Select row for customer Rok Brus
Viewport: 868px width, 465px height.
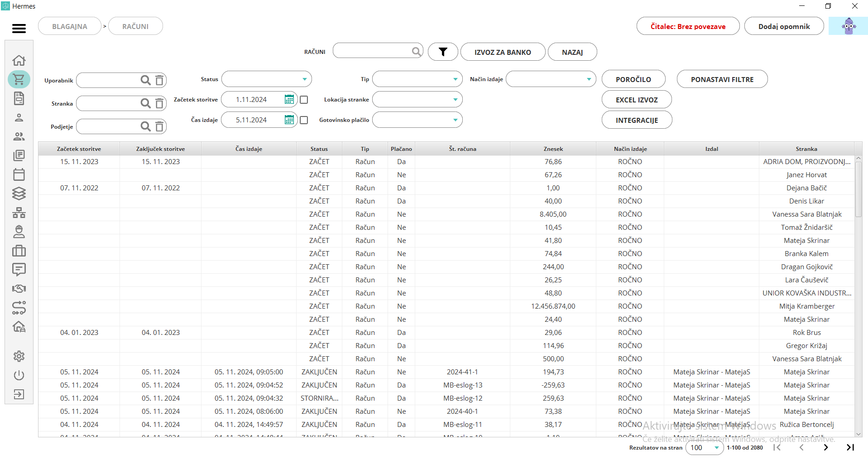tap(446, 332)
